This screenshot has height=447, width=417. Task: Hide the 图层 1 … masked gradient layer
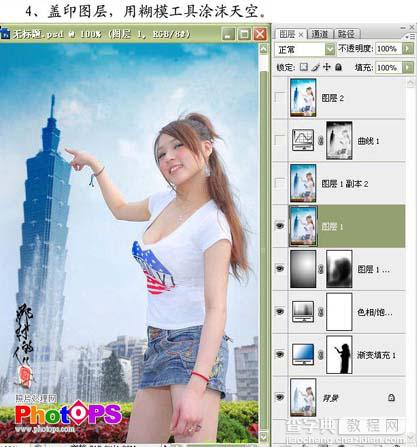279,269
